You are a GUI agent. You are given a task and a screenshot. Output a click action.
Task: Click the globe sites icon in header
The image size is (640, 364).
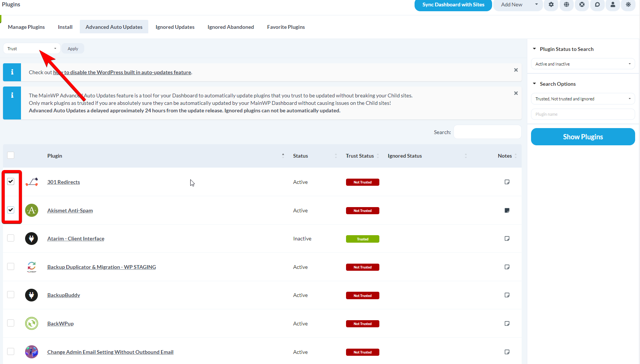coord(566,5)
